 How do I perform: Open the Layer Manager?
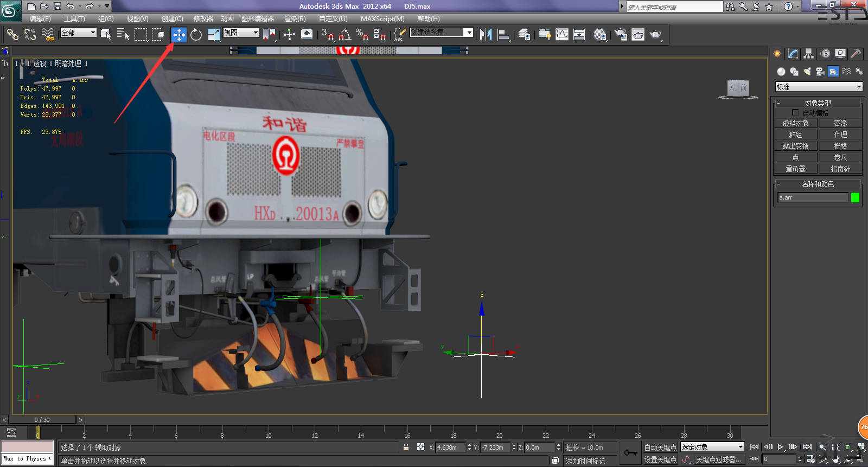click(x=524, y=35)
